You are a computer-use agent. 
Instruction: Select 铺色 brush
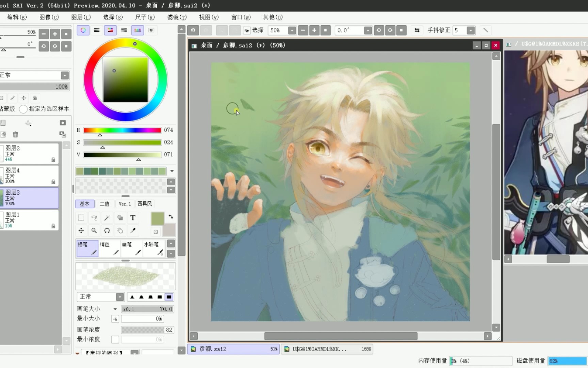pyautogui.click(x=110, y=248)
